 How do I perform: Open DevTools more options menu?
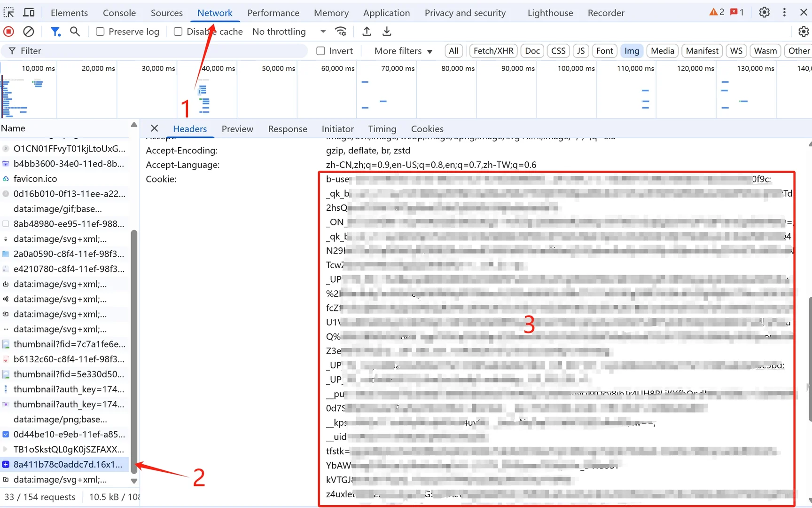click(x=784, y=12)
